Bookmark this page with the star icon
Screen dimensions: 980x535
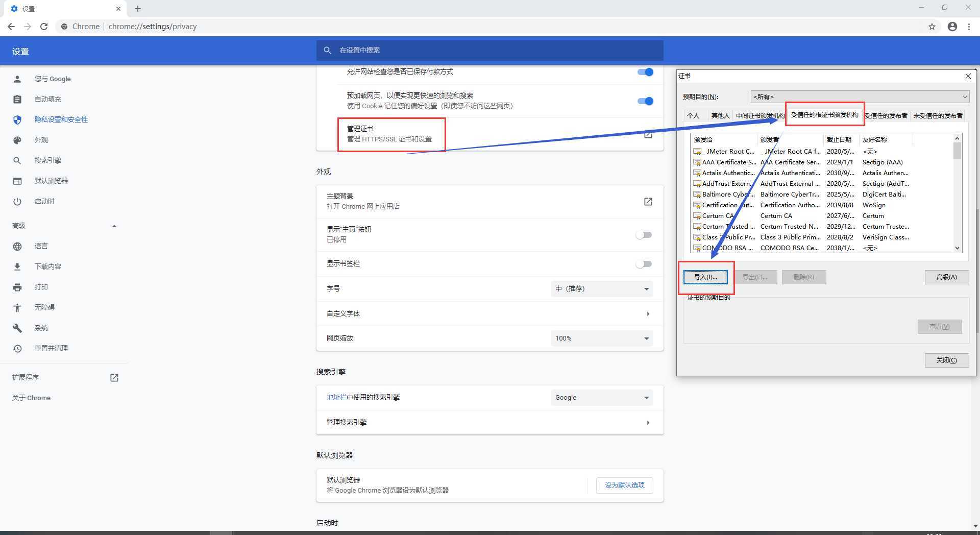932,27
